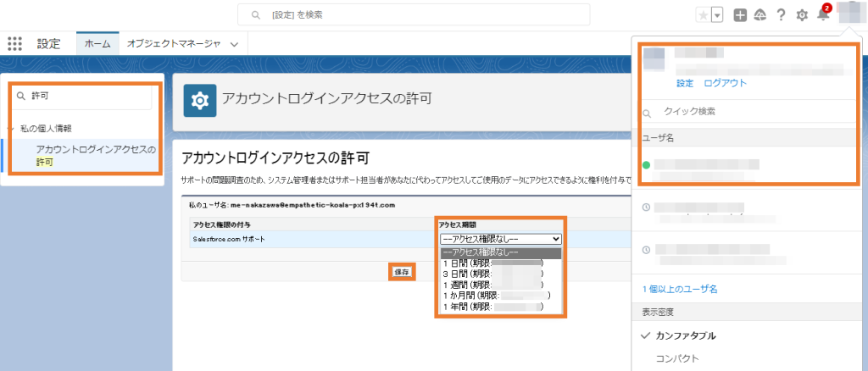
Task: Collapse the 私の個人情報 tree section
Action: point(11,128)
